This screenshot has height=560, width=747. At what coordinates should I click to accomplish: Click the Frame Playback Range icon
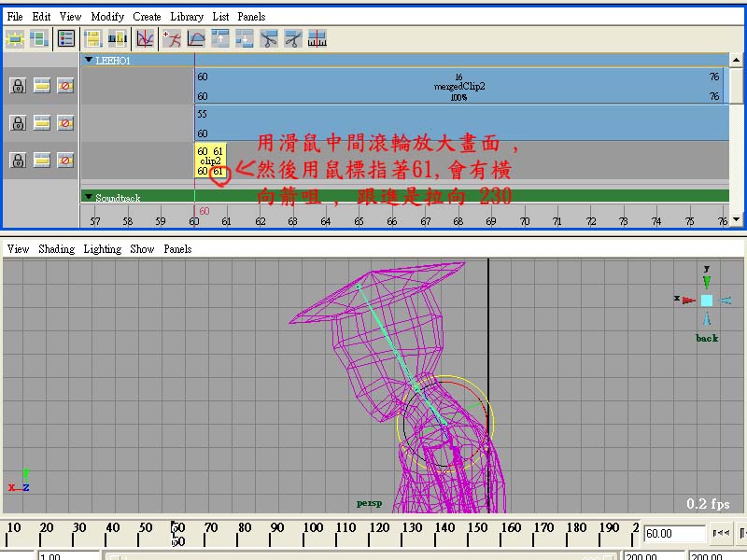point(39,38)
